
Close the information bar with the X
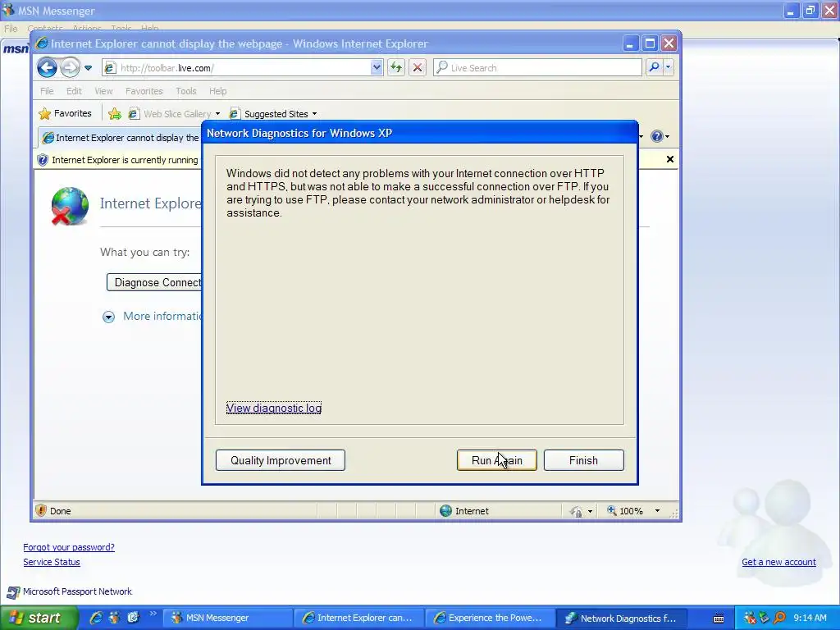coord(669,159)
